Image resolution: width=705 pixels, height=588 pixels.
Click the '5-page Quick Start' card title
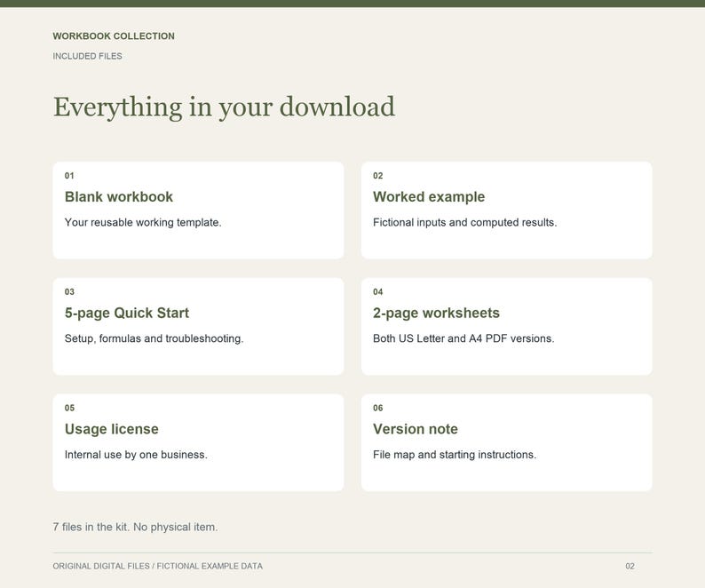click(127, 313)
